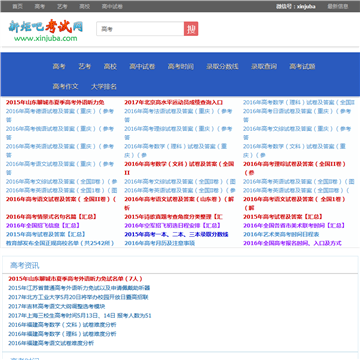Open 2017年北方工业大学5月20日校园开放日 news item
Viewport: 360px width, 360px height.
click(x=78, y=297)
